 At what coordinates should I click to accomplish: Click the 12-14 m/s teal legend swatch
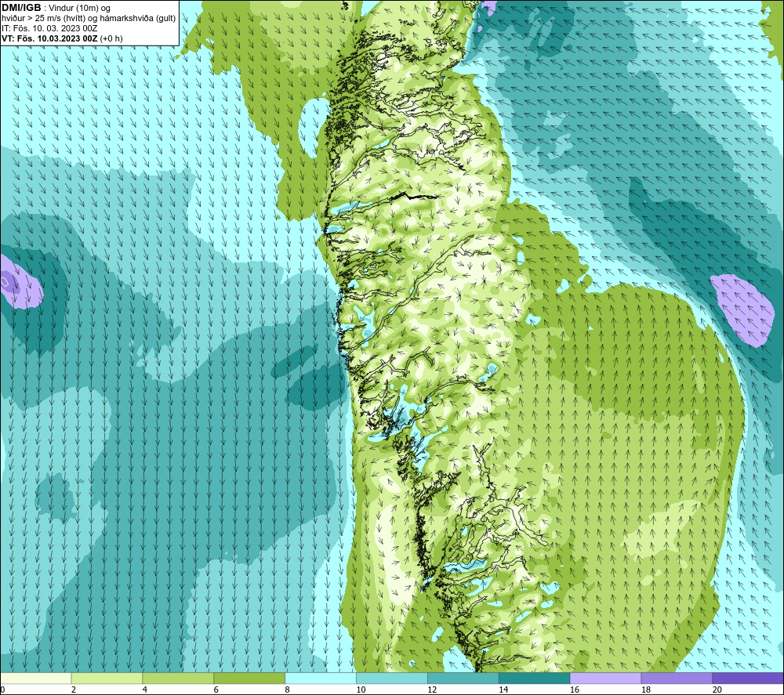tap(463, 678)
